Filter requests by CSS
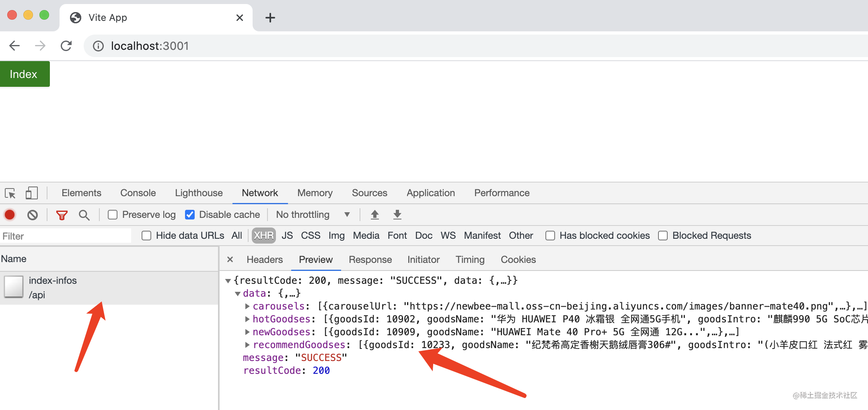 [311, 236]
